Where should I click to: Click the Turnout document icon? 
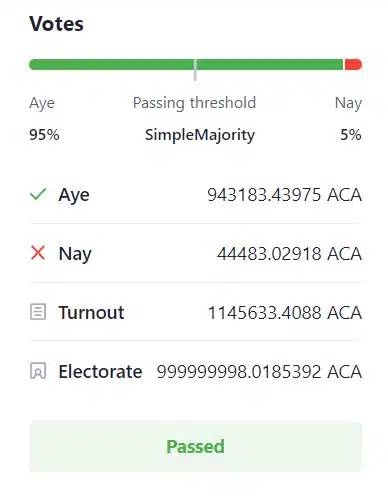[x=38, y=312]
